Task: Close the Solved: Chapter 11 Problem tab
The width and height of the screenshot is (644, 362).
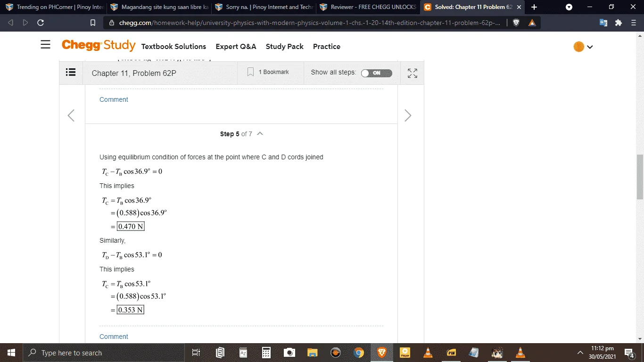Action: (x=519, y=7)
